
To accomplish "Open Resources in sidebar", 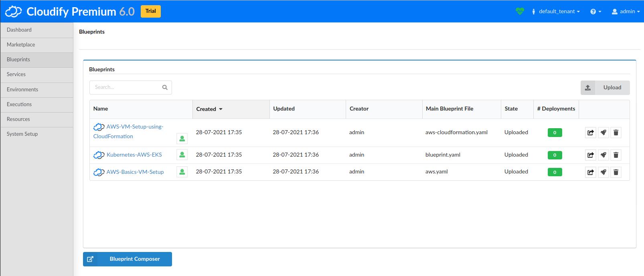I will 36,119.
